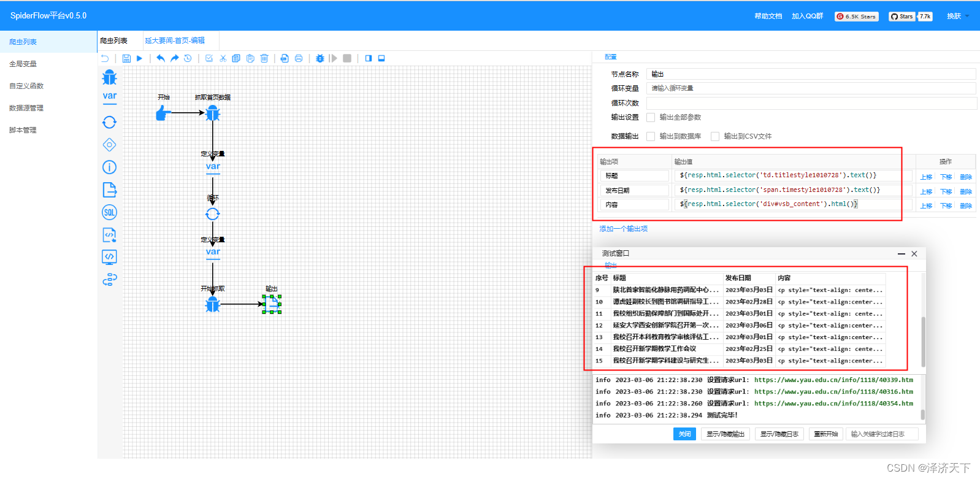Choose the info comment node in palette

coord(109,167)
